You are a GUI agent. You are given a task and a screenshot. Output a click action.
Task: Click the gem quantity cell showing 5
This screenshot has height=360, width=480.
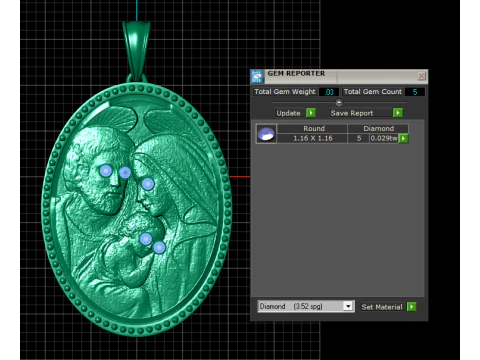(x=359, y=138)
